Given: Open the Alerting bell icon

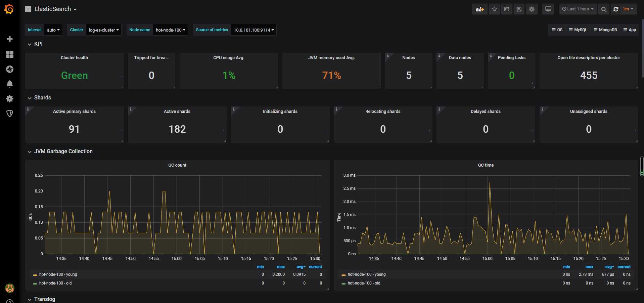Looking at the screenshot, I should click(x=10, y=84).
